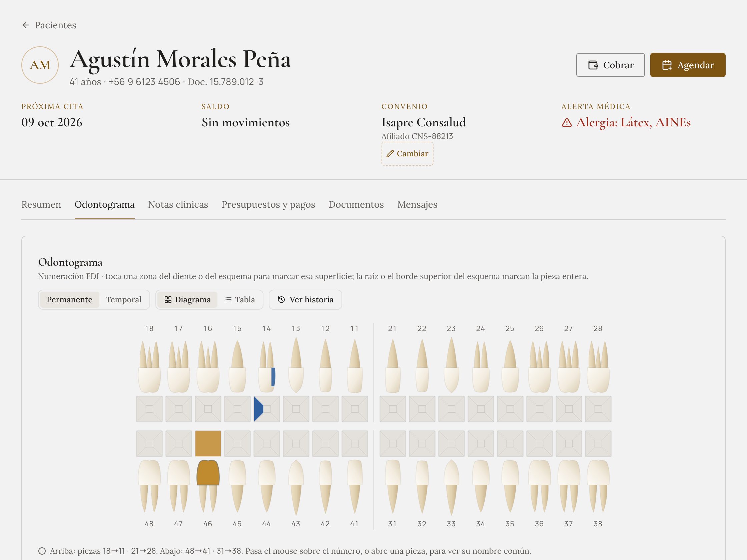Click the info icon beside Arriba note
This screenshot has width=747, height=560.
pyautogui.click(x=42, y=551)
